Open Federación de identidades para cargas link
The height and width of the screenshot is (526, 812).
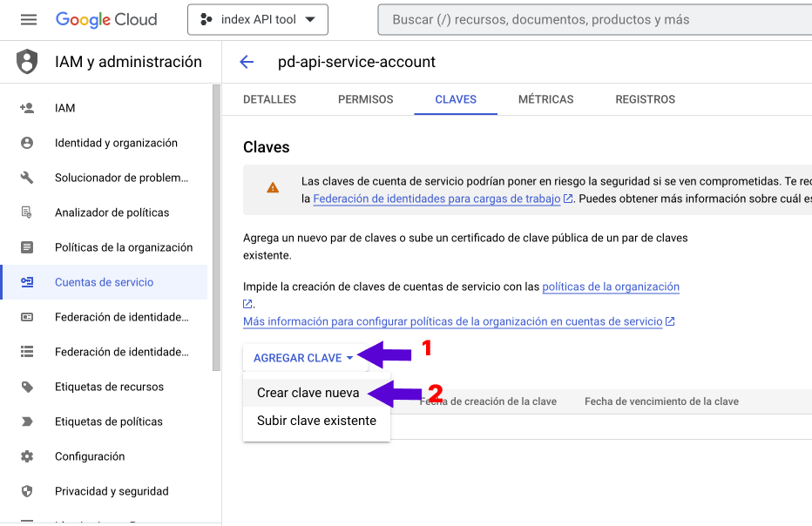[x=436, y=199]
